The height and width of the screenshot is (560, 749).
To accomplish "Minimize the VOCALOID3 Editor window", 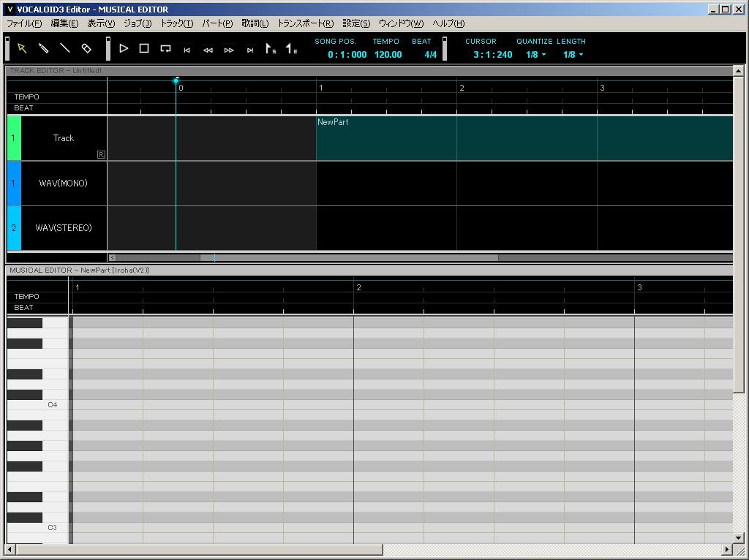I will [713, 9].
